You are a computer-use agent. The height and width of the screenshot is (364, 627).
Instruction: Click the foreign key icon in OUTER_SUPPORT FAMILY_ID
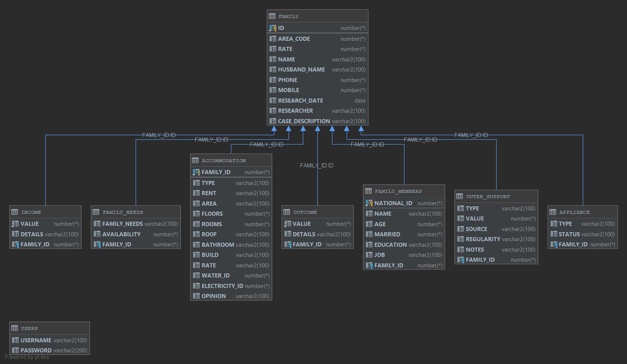pyautogui.click(x=461, y=260)
